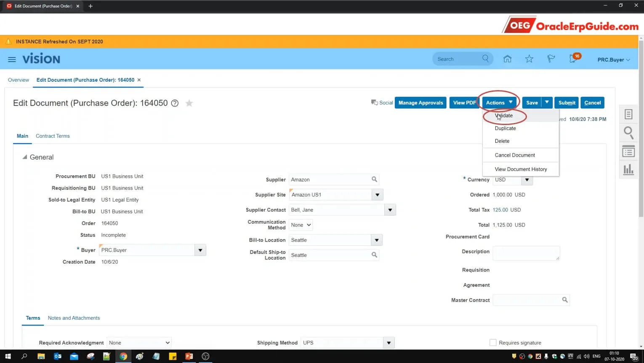Open the Windows action center notifications
Image resolution: width=644 pixels, height=363 pixels.
pos(634,357)
